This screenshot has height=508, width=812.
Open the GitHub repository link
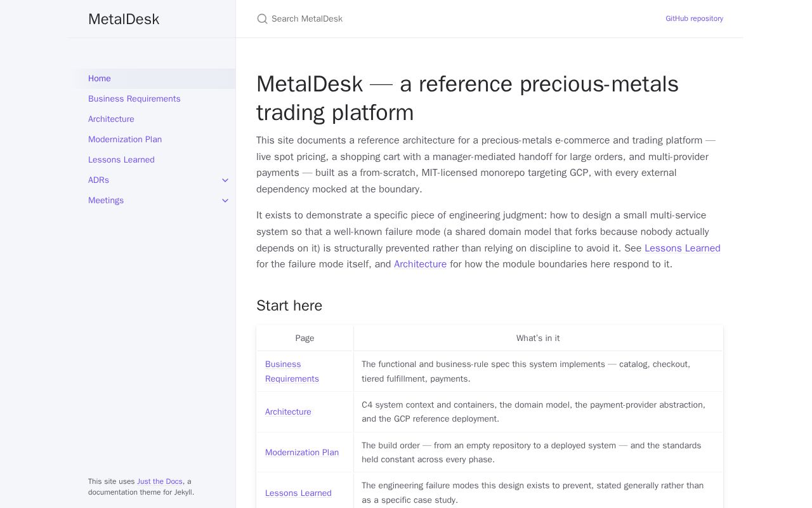point(694,18)
